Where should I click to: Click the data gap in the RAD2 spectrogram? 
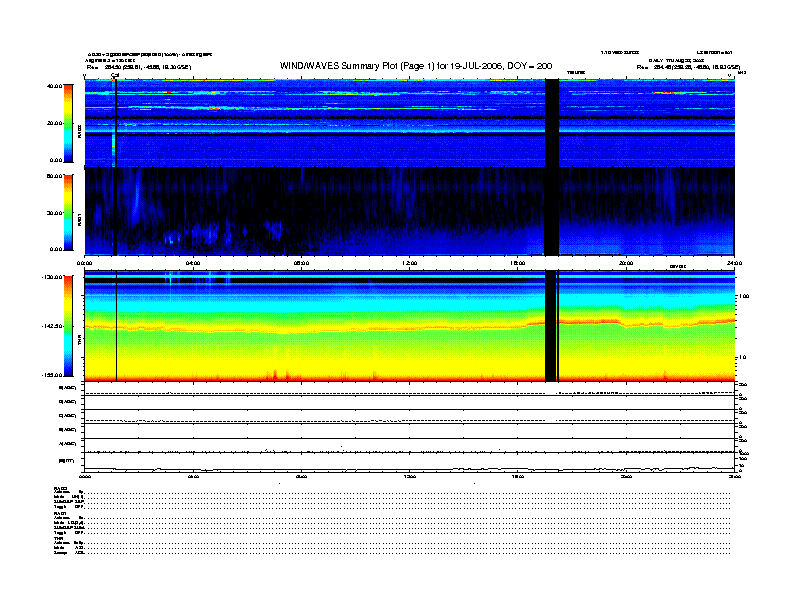552,123
